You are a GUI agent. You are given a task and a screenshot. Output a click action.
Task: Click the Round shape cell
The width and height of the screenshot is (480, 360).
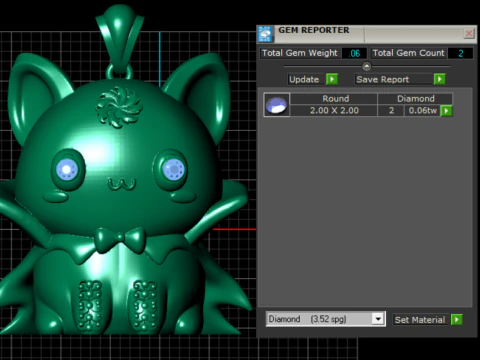click(x=335, y=99)
